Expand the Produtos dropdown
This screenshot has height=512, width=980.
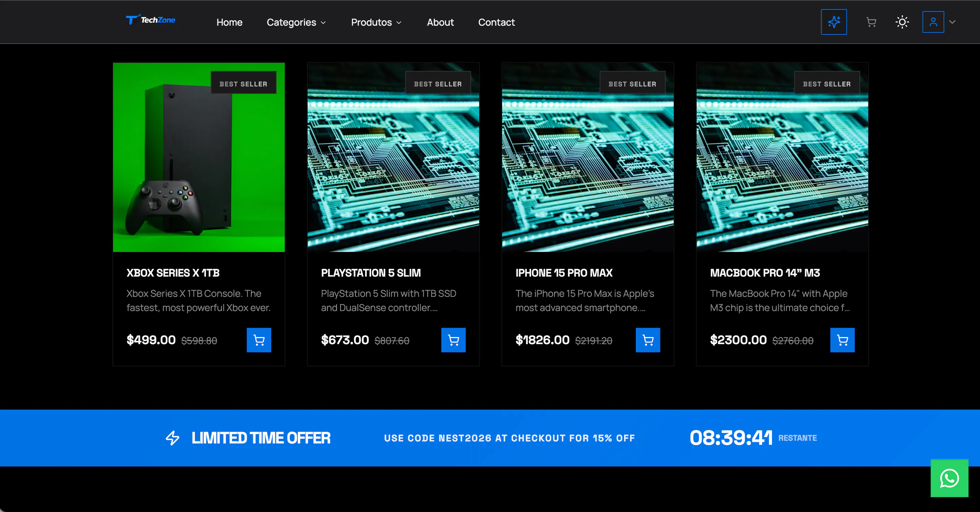(376, 22)
